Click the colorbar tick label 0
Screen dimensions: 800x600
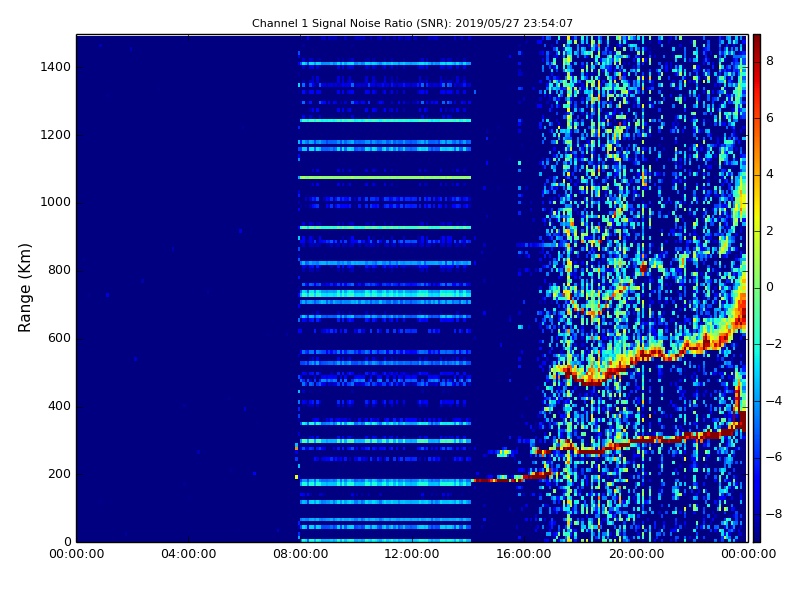point(770,287)
